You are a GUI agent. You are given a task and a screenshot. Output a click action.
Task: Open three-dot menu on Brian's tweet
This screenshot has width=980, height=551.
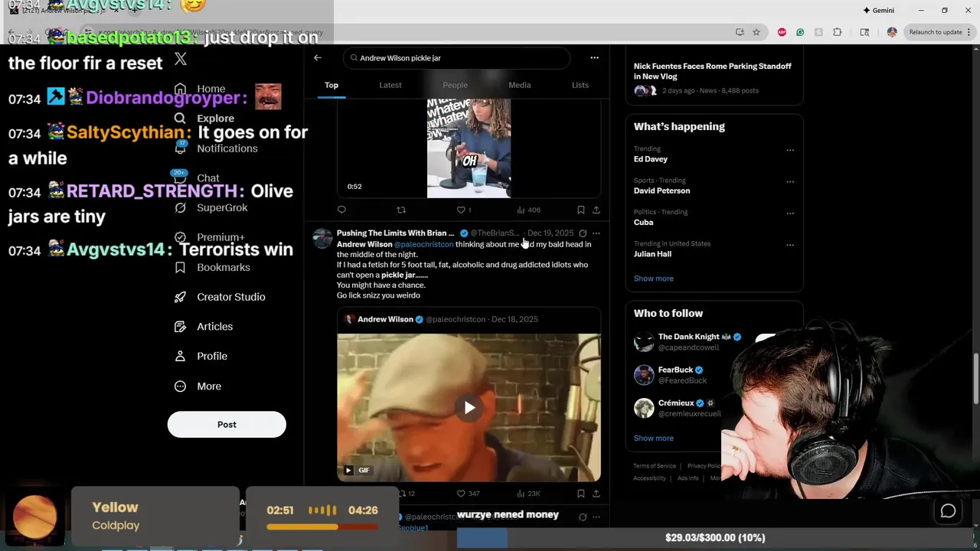596,233
